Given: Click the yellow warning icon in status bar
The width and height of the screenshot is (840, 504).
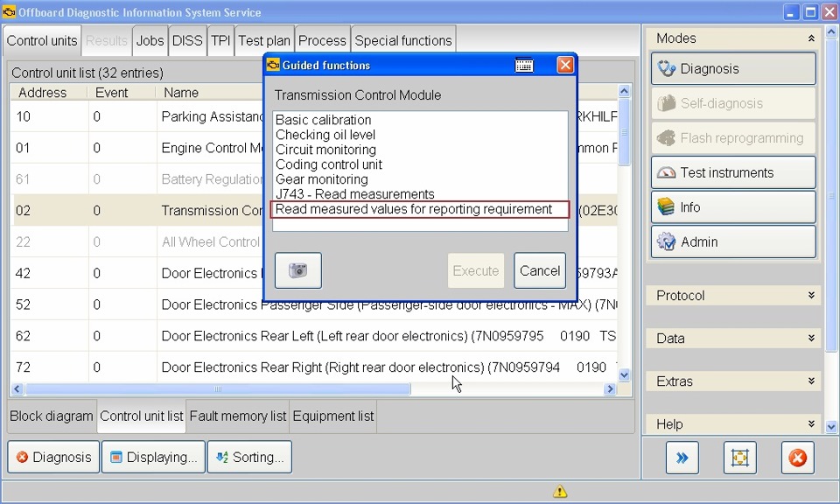Looking at the screenshot, I should [x=560, y=492].
